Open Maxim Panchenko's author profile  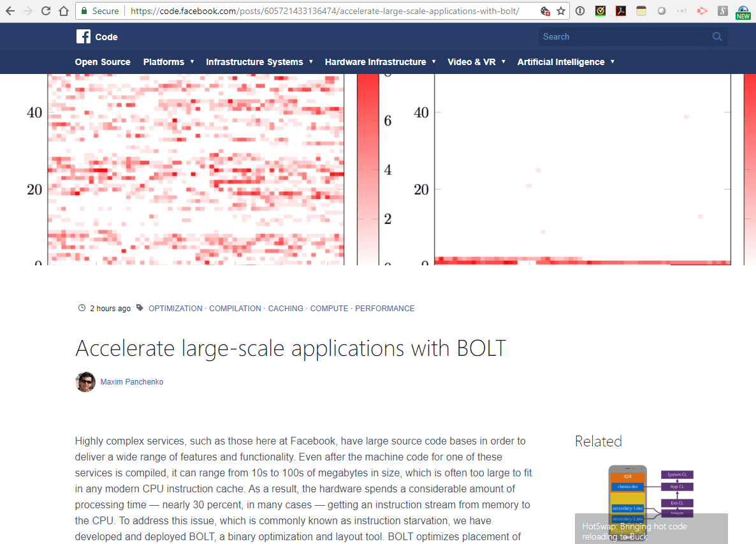131,381
